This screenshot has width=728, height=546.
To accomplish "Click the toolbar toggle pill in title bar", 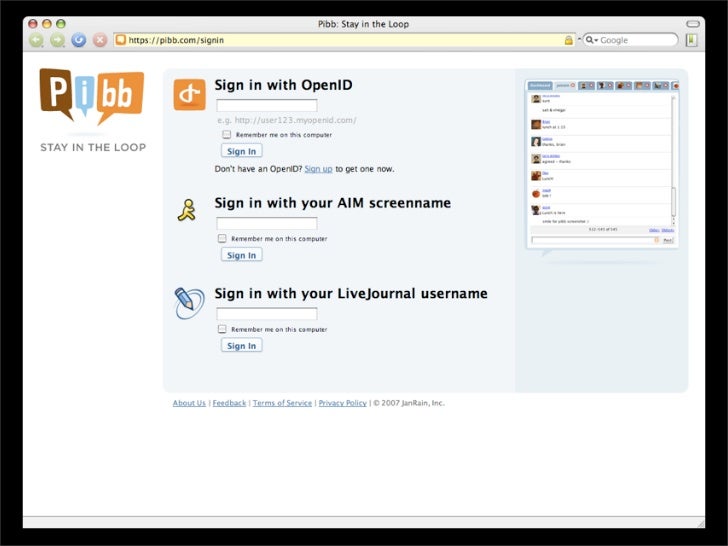I will pos(693,24).
